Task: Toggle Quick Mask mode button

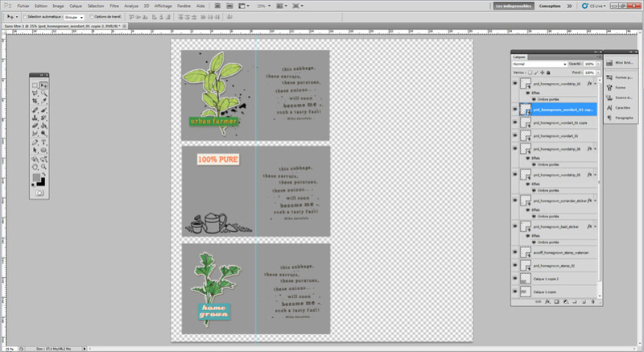Action: point(39,193)
